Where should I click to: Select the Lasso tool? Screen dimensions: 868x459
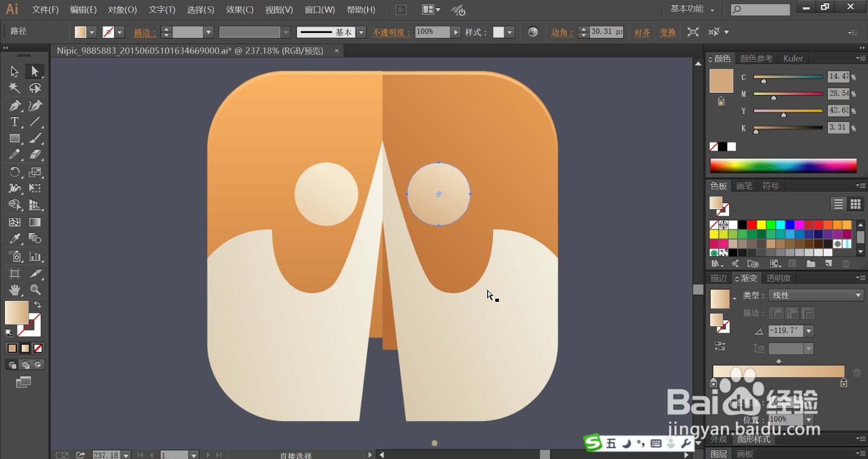coord(35,88)
